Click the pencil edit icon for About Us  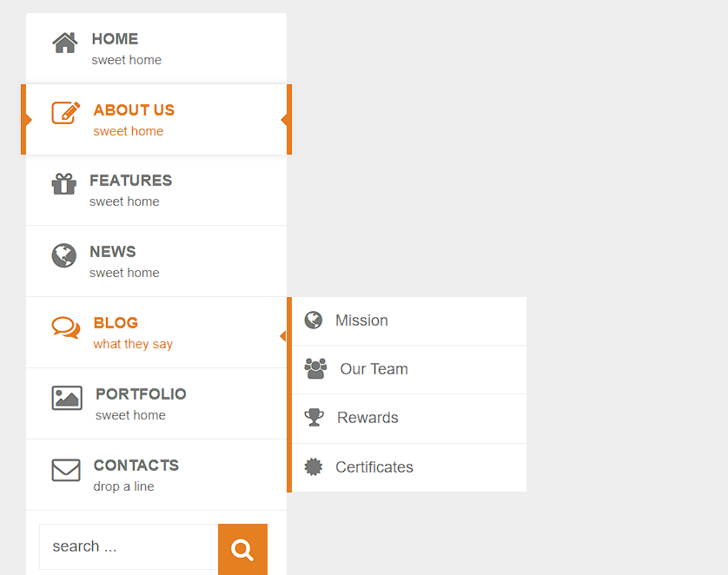point(65,113)
